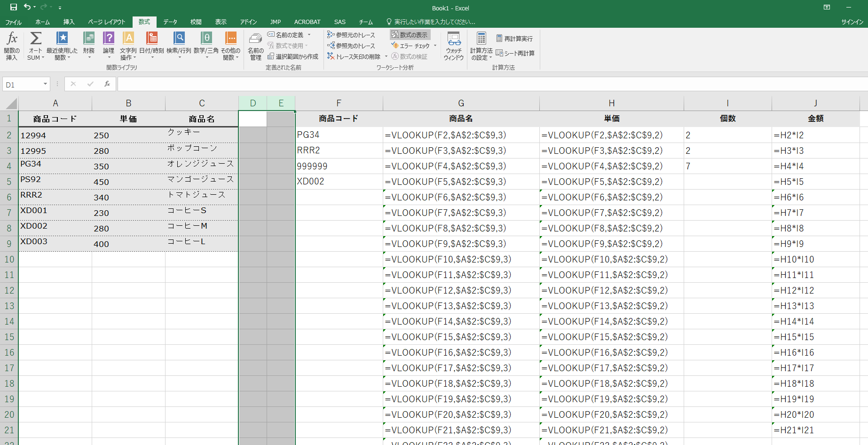The height and width of the screenshot is (445, 868).
Task: Expand the エラーチェック dropdown arrow
Action: (435, 46)
